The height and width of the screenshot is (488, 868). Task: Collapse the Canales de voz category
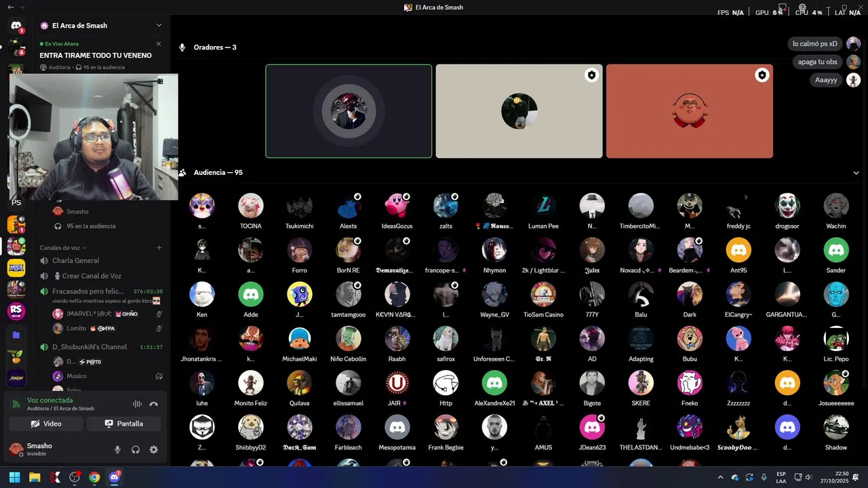[x=63, y=247]
